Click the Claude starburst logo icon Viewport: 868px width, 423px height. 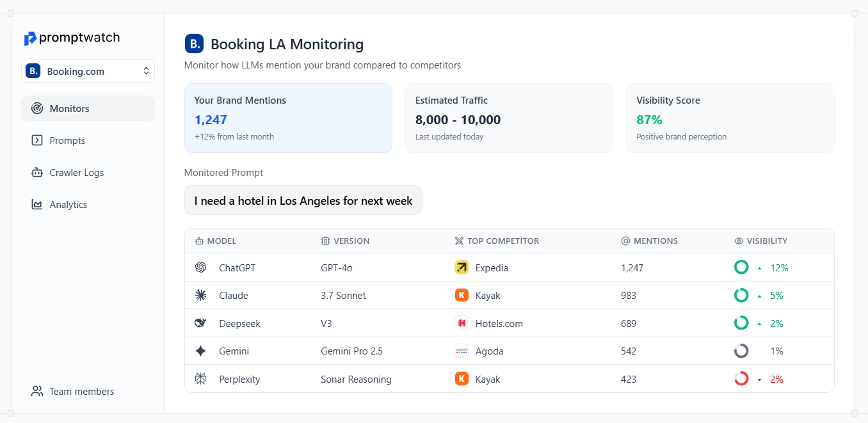pos(200,295)
